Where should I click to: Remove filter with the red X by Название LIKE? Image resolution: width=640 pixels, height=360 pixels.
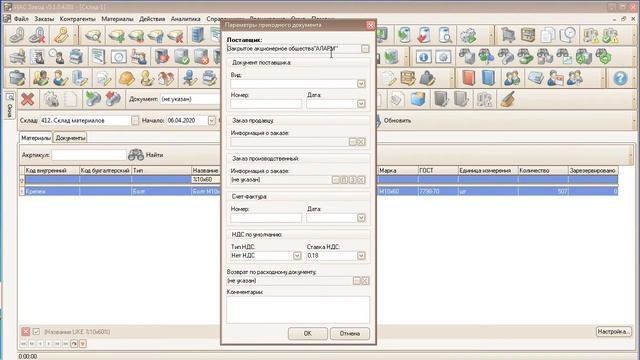click(26, 331)
